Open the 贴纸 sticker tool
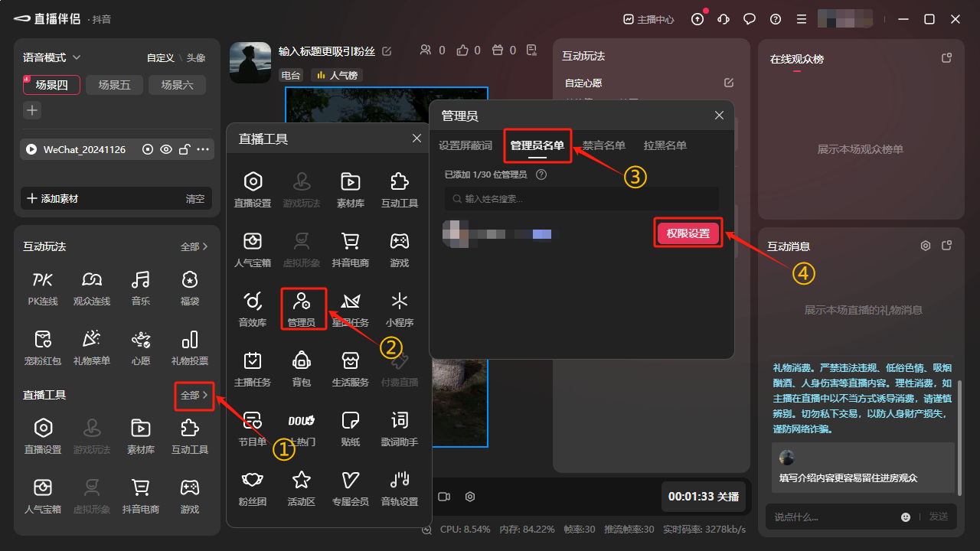980x551 pixels. click(351, 428)
